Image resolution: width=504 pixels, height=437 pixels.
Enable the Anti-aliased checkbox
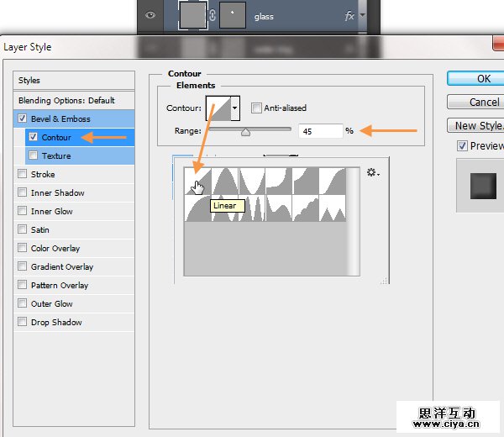coord(257,108)
